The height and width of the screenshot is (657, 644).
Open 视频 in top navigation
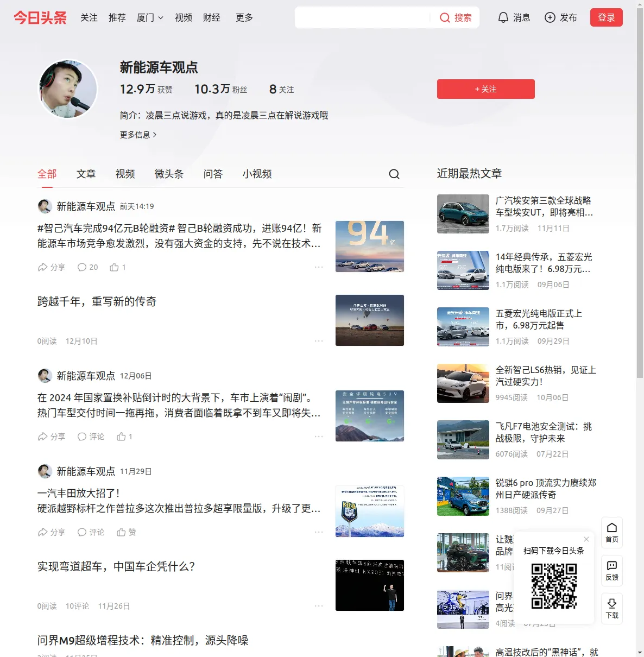[184, 17]
